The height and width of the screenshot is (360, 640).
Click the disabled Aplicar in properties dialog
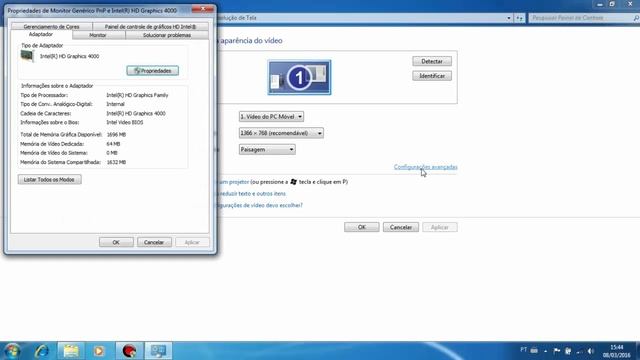[192, 242]
